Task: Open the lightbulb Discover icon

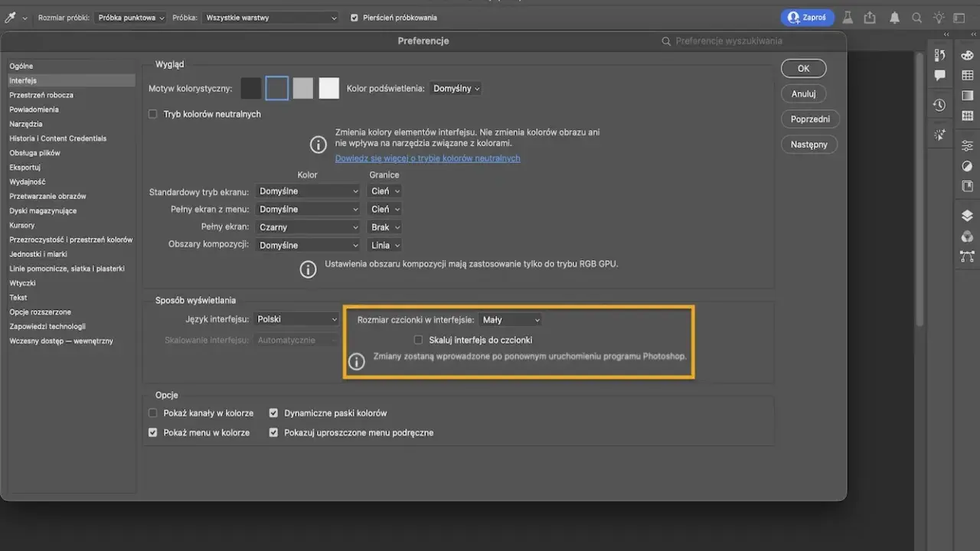Action: [x=939, y=17]
